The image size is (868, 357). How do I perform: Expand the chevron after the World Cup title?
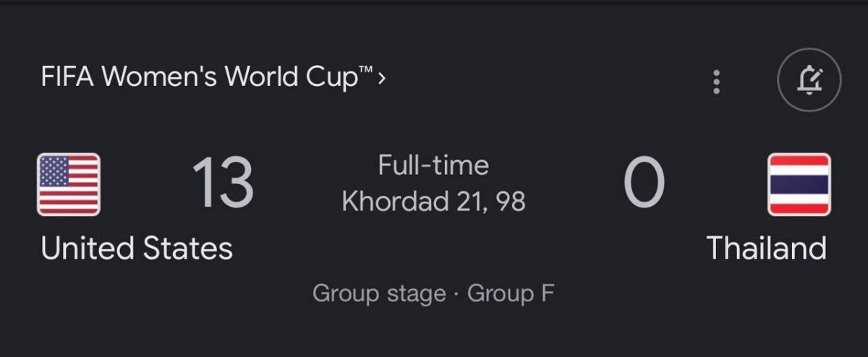click(x=382, y=78)
